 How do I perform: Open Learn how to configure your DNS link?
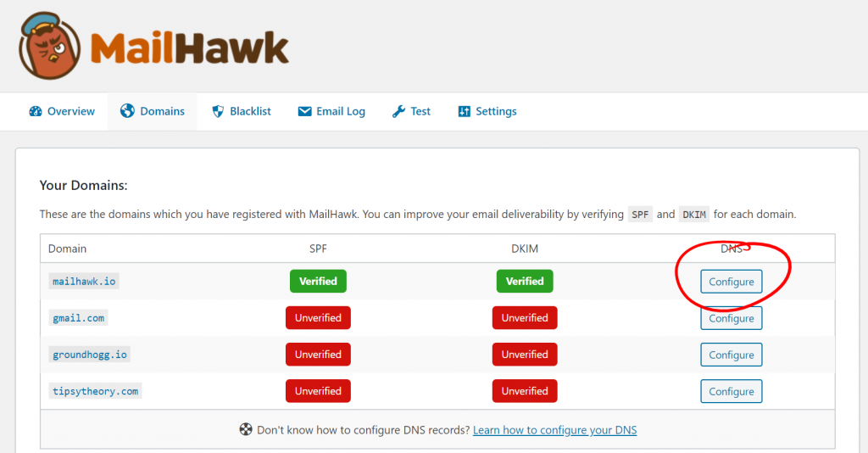pos(554,430)
